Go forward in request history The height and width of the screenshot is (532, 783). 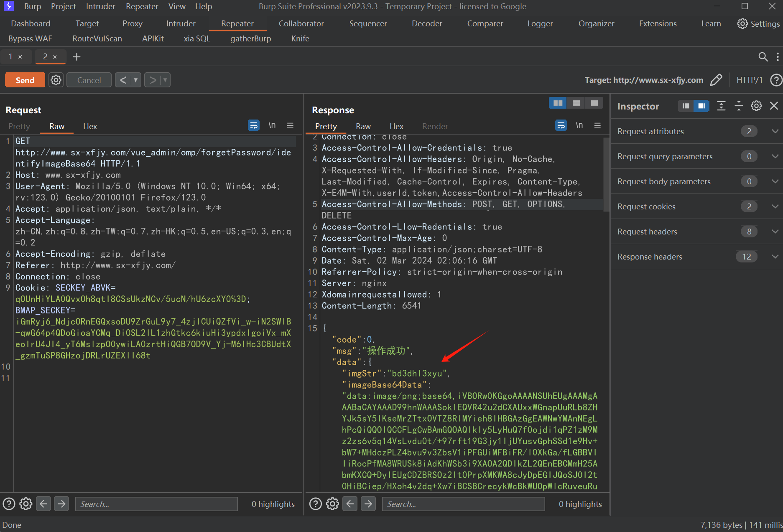tap(153, 80)
